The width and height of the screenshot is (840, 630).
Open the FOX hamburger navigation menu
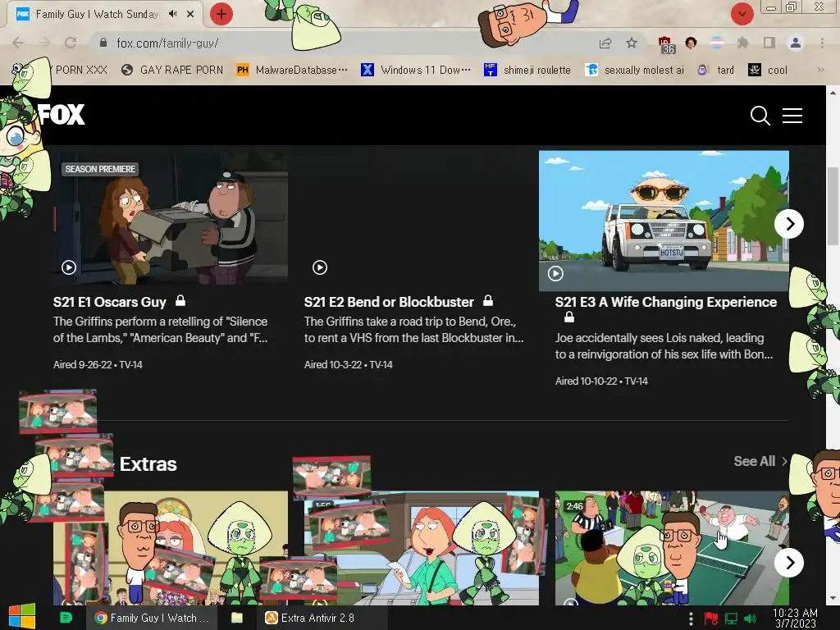(x=792, y=115)
